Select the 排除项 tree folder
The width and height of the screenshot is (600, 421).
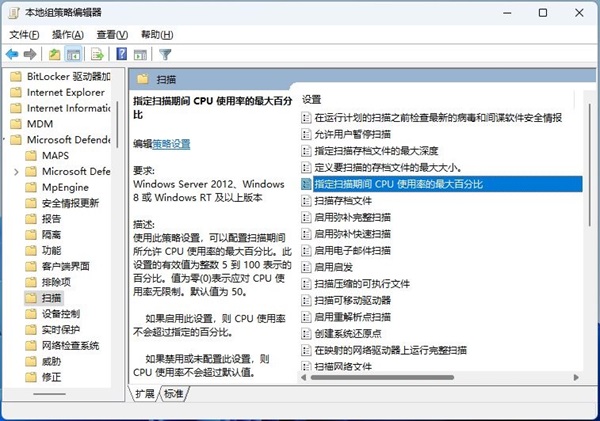[x=48, y=282]
